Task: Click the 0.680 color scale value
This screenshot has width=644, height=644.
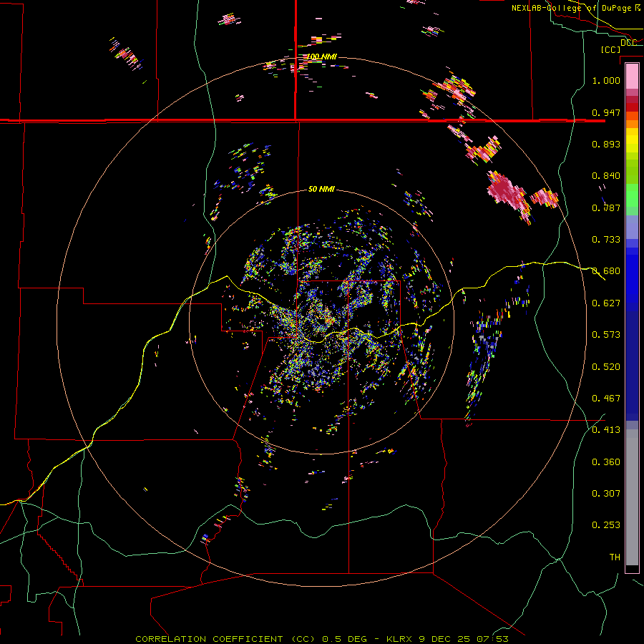Action: pos(606,271)
